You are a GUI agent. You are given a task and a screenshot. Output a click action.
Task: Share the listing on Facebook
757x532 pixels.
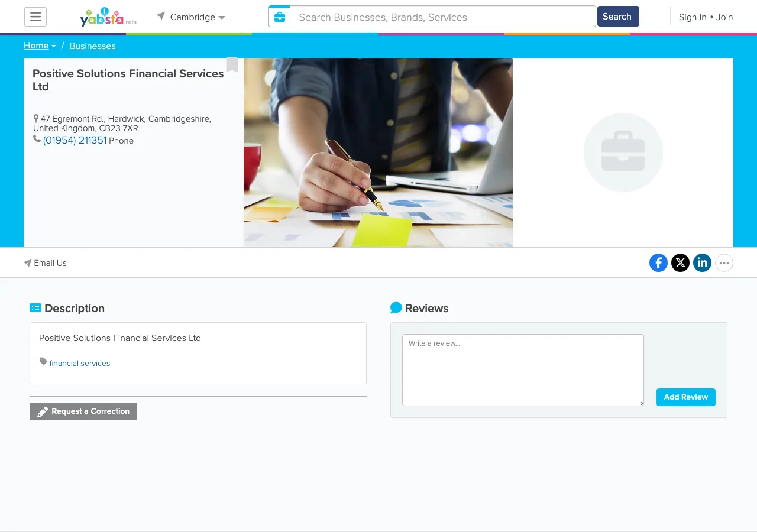[658, 262]
